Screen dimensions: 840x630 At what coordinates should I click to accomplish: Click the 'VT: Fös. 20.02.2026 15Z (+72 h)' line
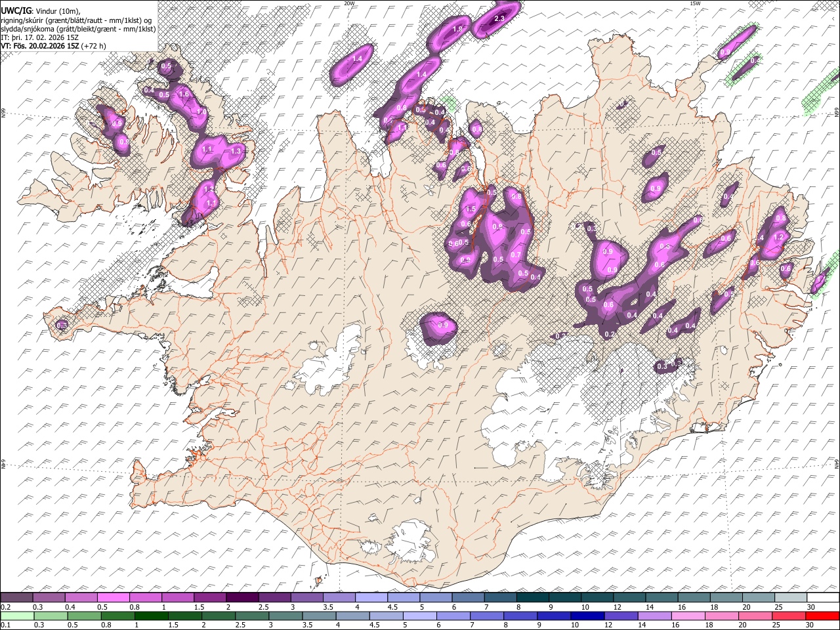(x=54, y=46)
